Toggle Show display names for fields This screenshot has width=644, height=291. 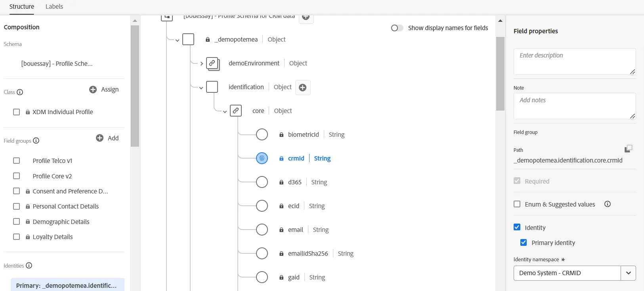point(397,28)
